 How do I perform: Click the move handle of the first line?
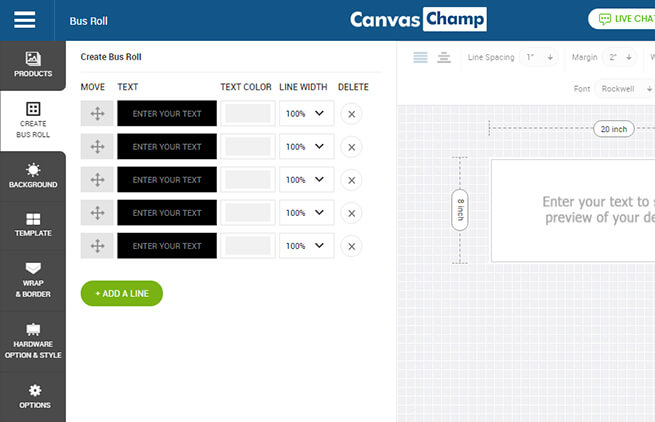[97, 114]
